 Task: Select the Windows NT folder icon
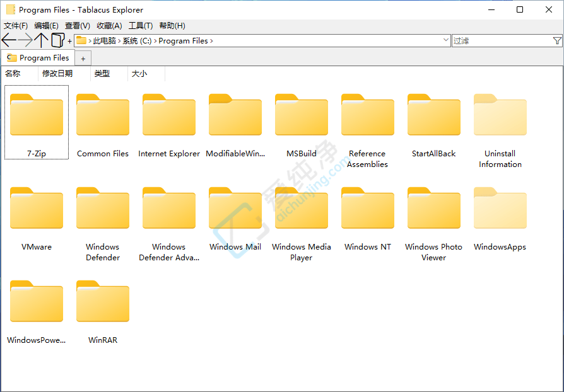tap(368, 208)
